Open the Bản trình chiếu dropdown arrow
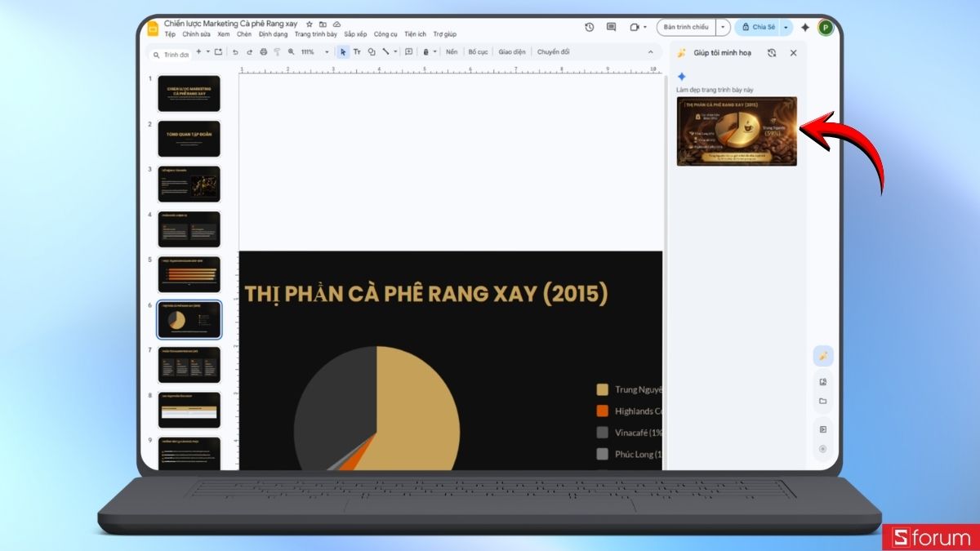This screenshot has height=551, width=980. pyautogui.click(x=724, y=27)
